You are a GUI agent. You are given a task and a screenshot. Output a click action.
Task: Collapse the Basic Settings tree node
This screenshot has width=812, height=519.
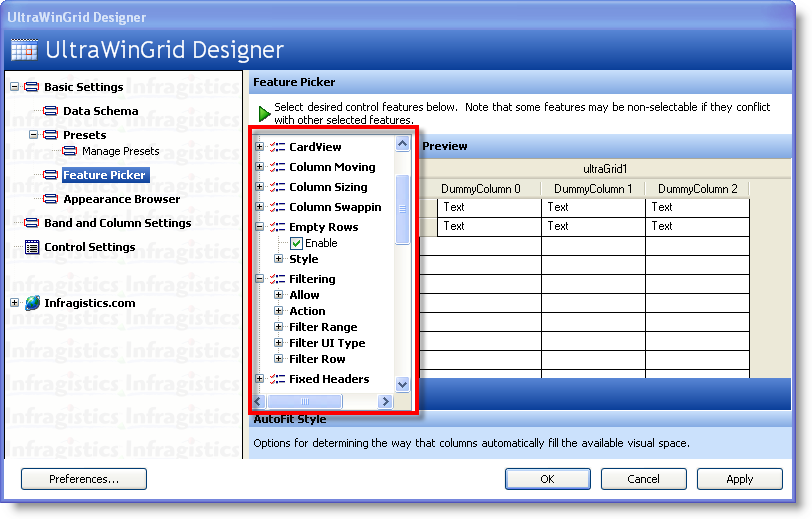(15, 87)
